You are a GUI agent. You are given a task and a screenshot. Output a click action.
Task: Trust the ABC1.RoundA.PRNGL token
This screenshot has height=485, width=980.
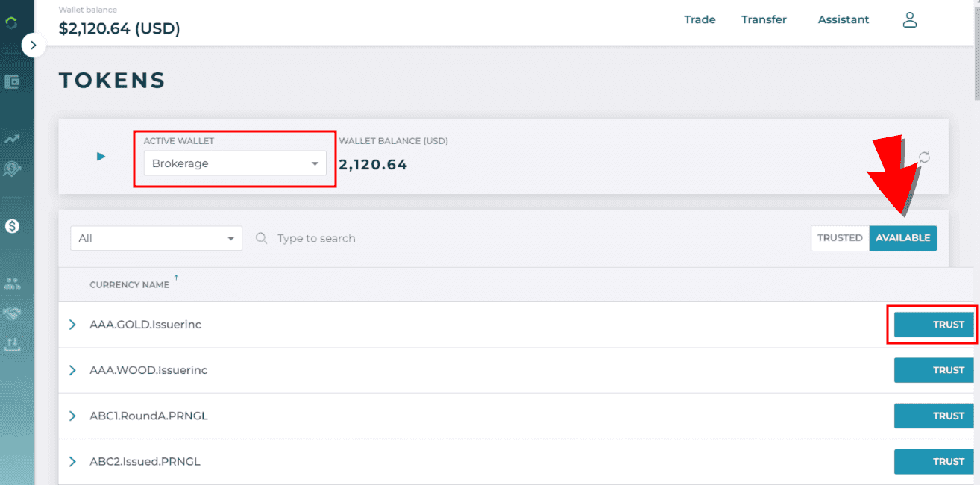coord(934,416)
